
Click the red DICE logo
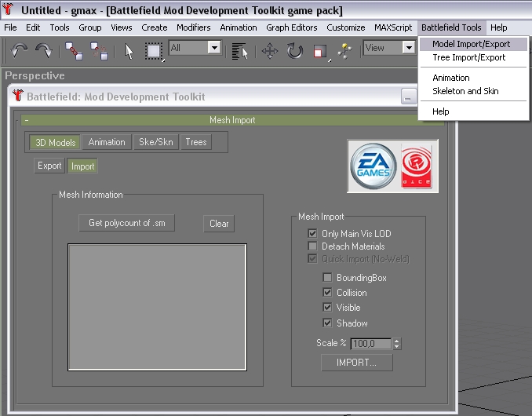417,166
